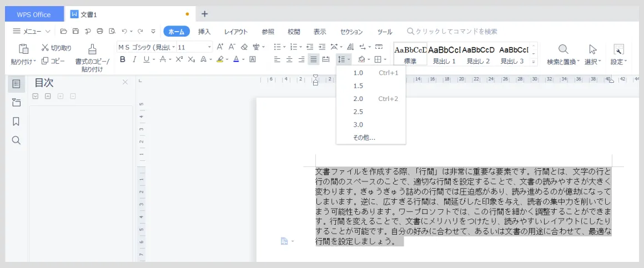Viewport: 644px width, 268px height.
Task: Toggle the table of contents sidebar icon
Action: (x=17, y=84)
